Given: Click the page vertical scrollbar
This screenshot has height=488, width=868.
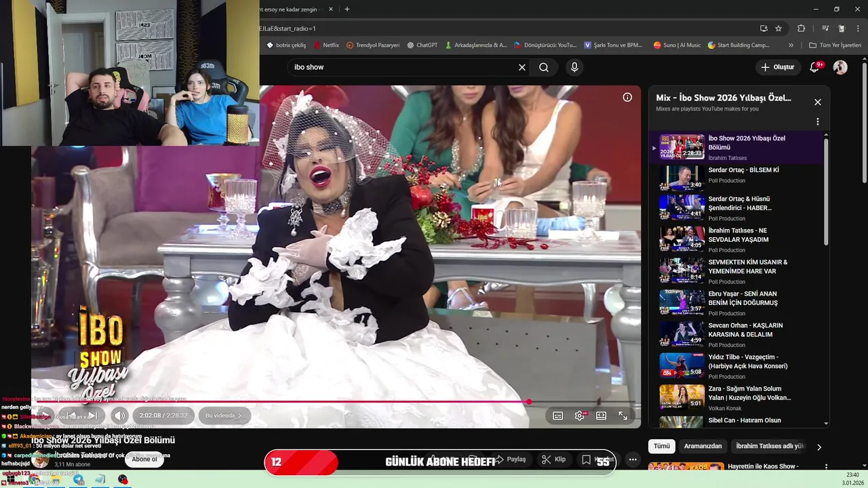Looking at the screenshot, I should tap(865, 122).
